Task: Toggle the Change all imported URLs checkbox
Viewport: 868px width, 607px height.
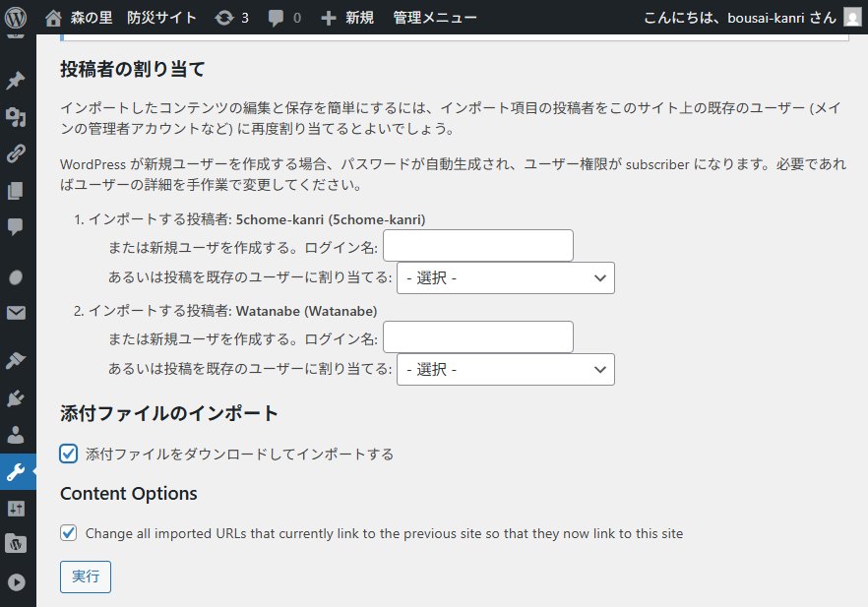Action: (69, 533)
